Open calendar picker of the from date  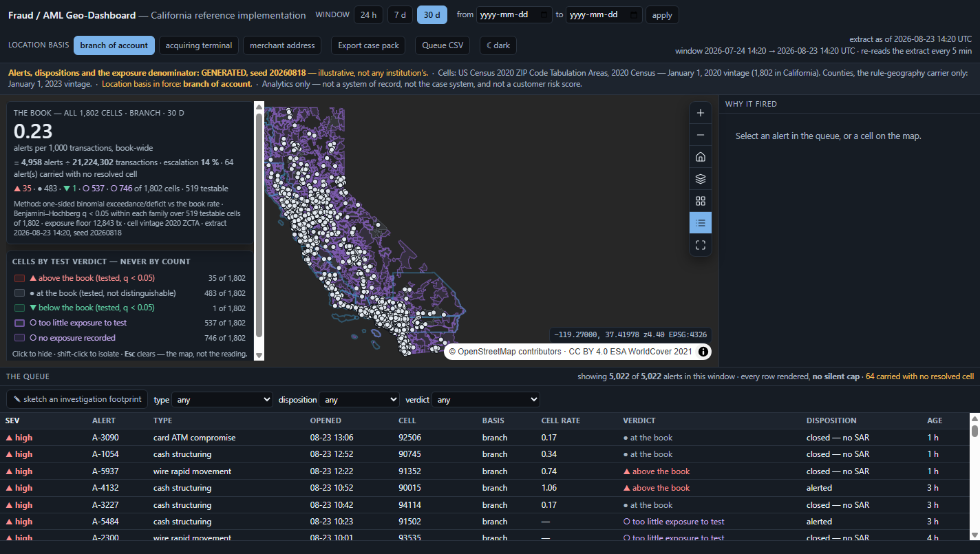(544, 14)
